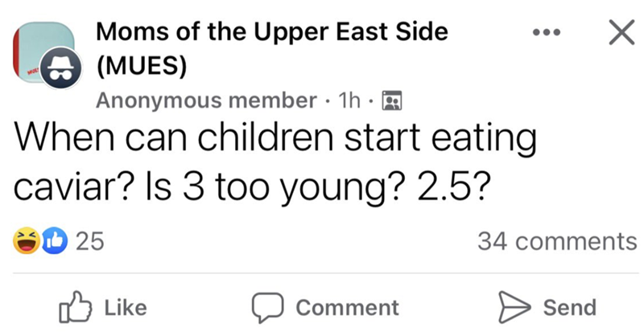The width and height of the screenshot is (644, 336).
Task: Click the Comment text label
Action: coord(347,307)
